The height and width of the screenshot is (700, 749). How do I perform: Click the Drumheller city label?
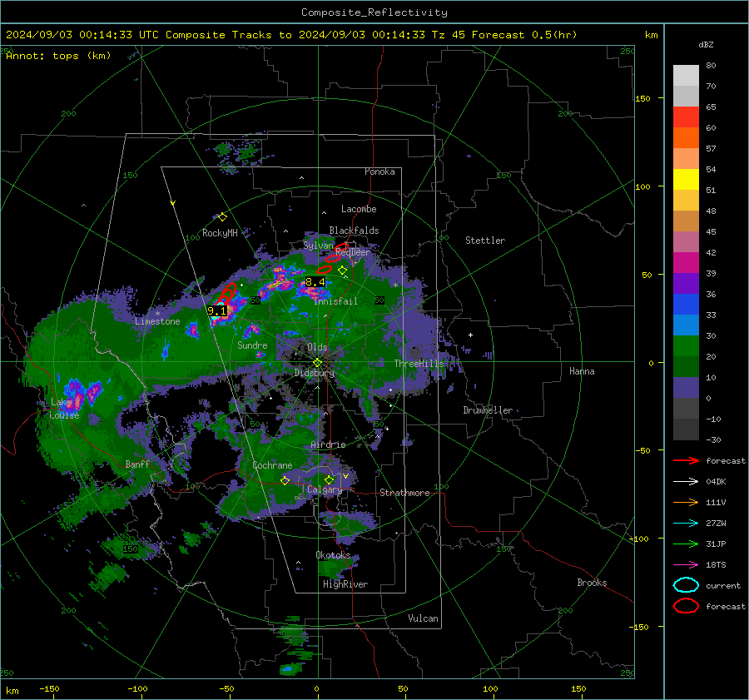coord(488,410)
